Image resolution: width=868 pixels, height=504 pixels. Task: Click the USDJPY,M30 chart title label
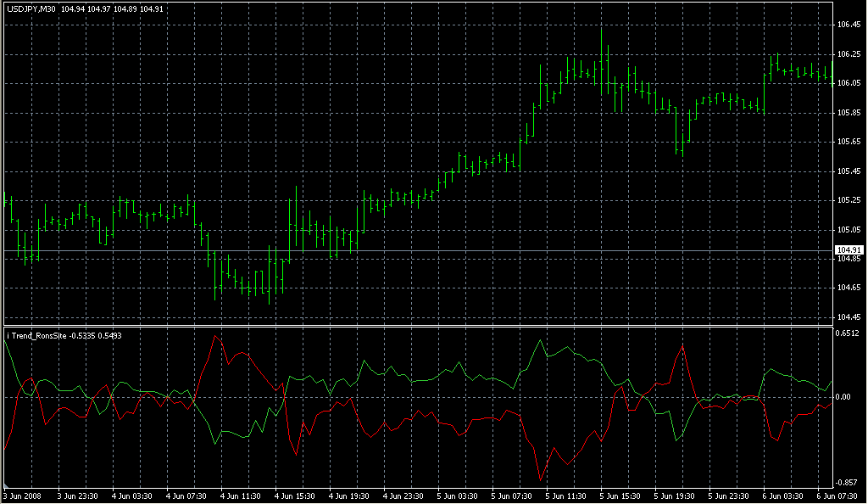coord(31,9)
